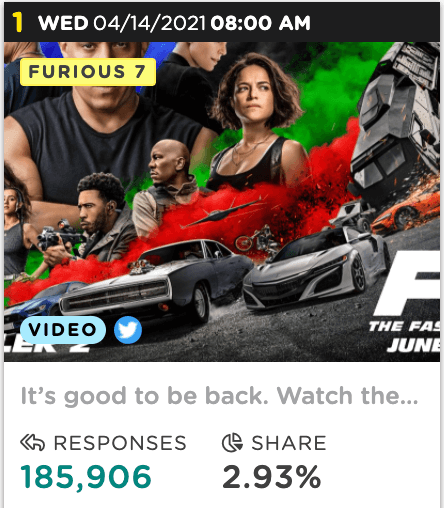Screen dimensions: 444x508
Task: Click the yellow rank number 1
Action: coord(18,23)
